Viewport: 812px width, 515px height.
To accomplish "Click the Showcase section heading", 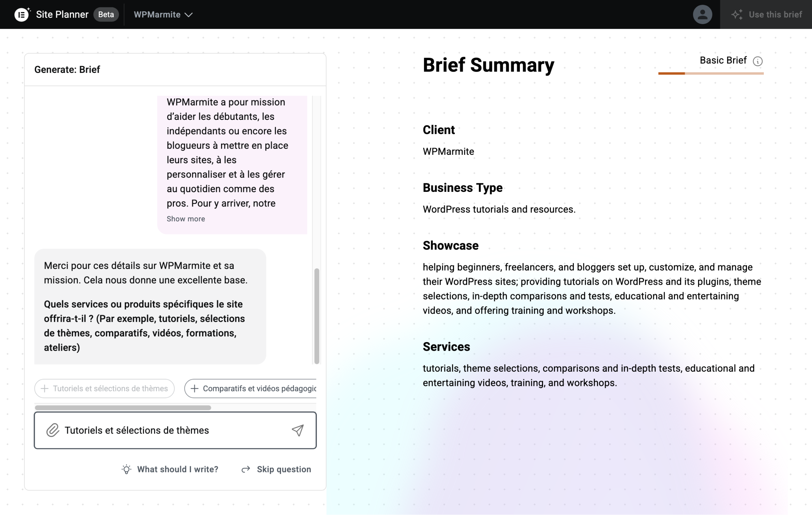I will [x=450, y=246].
